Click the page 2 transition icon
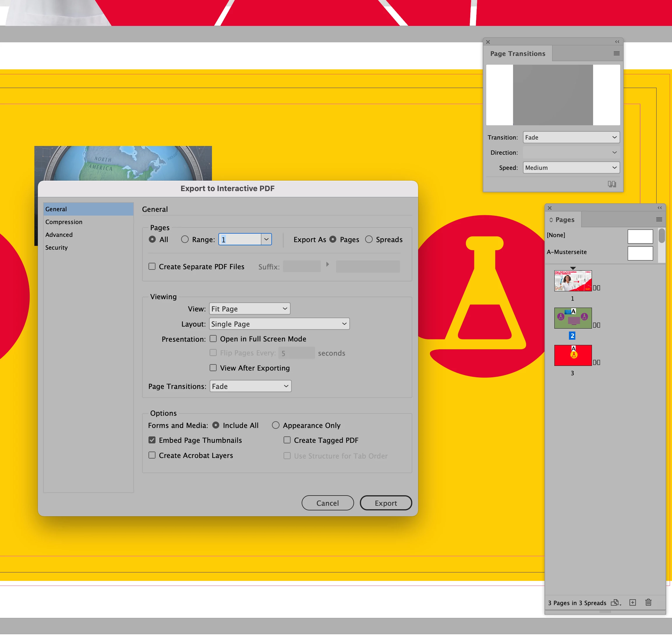Screen dimensions: 672x638 [x=597, y=325]
